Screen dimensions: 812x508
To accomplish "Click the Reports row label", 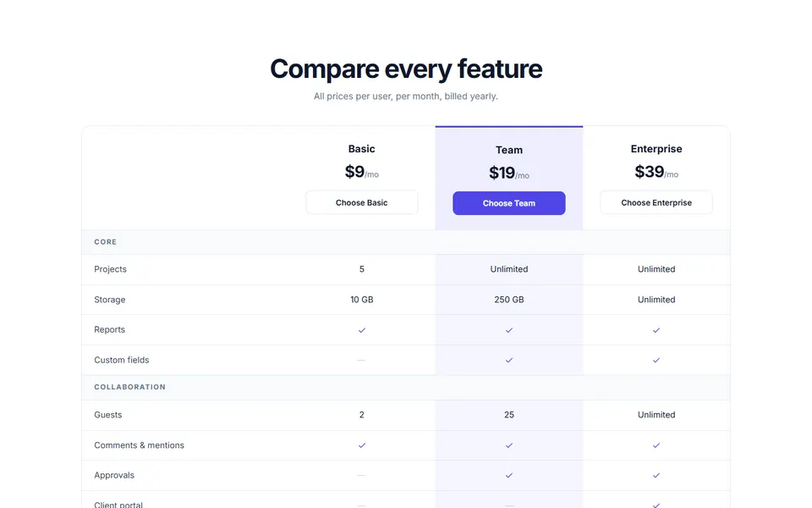I will 109,329.
